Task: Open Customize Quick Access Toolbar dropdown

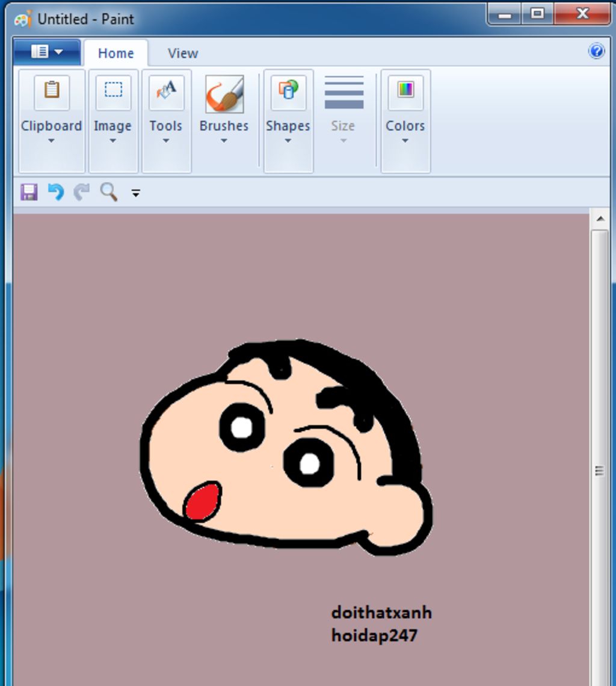Action: point(136,193)
